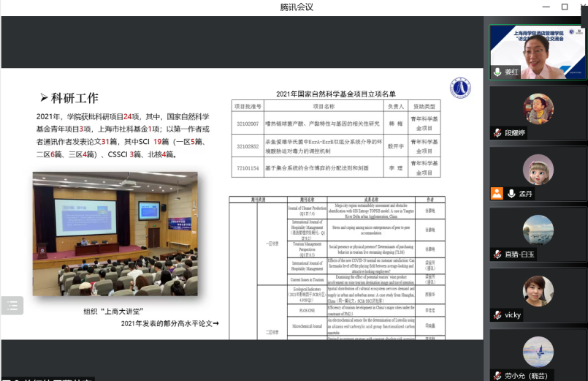This screenshot has width=588, height=381.
Task: Click the caption 组织“上商大讲堂”
Action: tap(114, 312)
